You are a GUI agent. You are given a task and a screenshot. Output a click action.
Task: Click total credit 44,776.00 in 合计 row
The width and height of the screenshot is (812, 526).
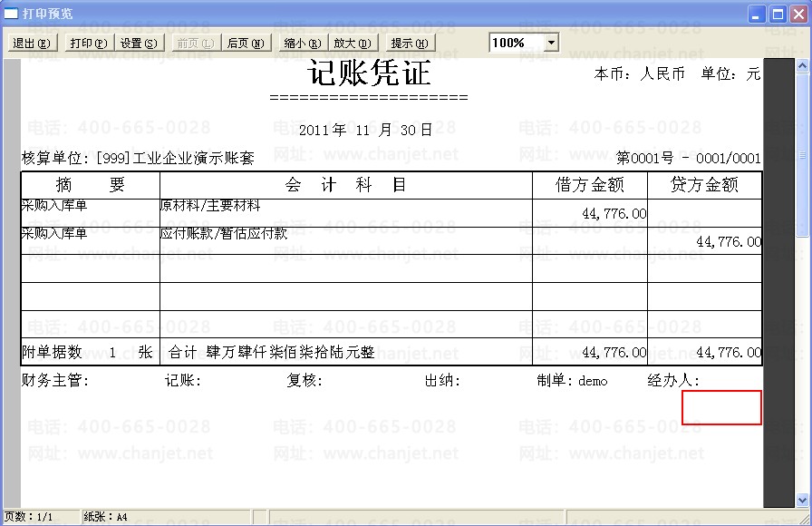pyautogui.click(x=729, y=353)
